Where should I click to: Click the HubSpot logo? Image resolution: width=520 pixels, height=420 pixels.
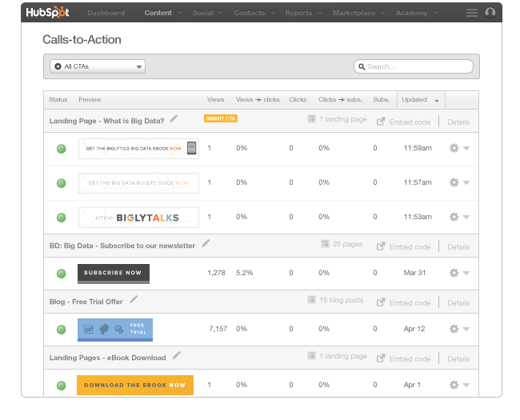click(x=47, y=12)
